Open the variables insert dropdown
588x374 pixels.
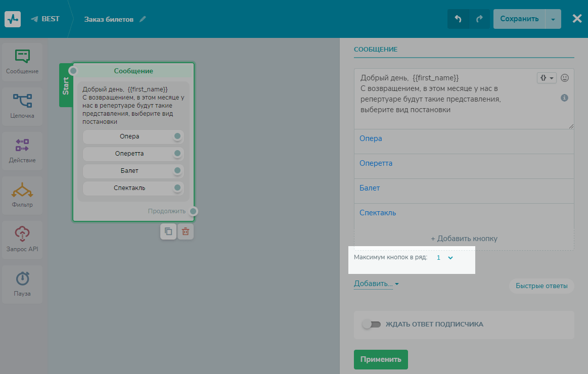pyautogui.click(x=546, y=78)
